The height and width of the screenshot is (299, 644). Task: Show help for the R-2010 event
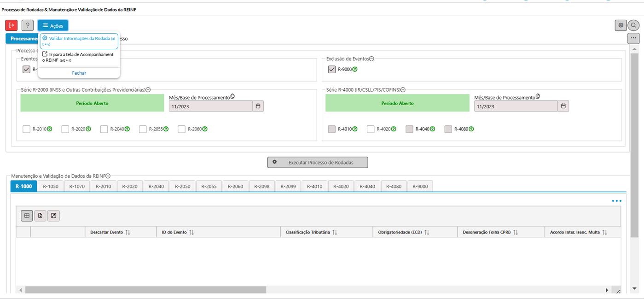[x=49, y=129]
